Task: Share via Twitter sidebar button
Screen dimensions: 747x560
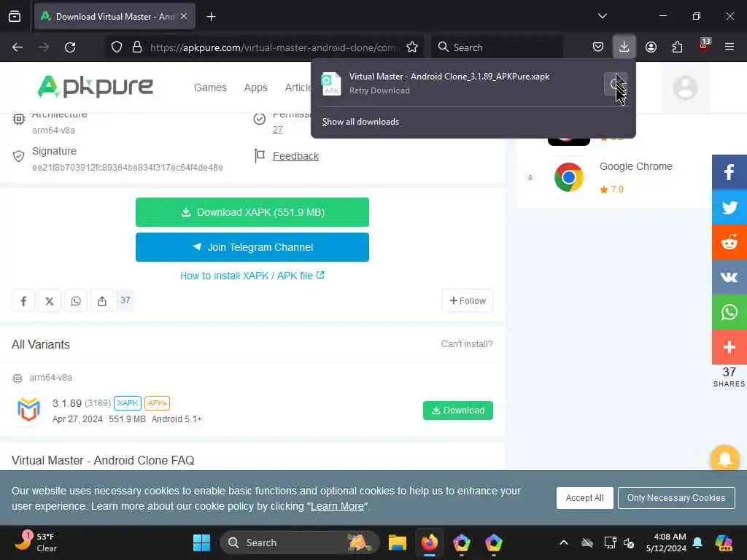Action: pos(729,207)
